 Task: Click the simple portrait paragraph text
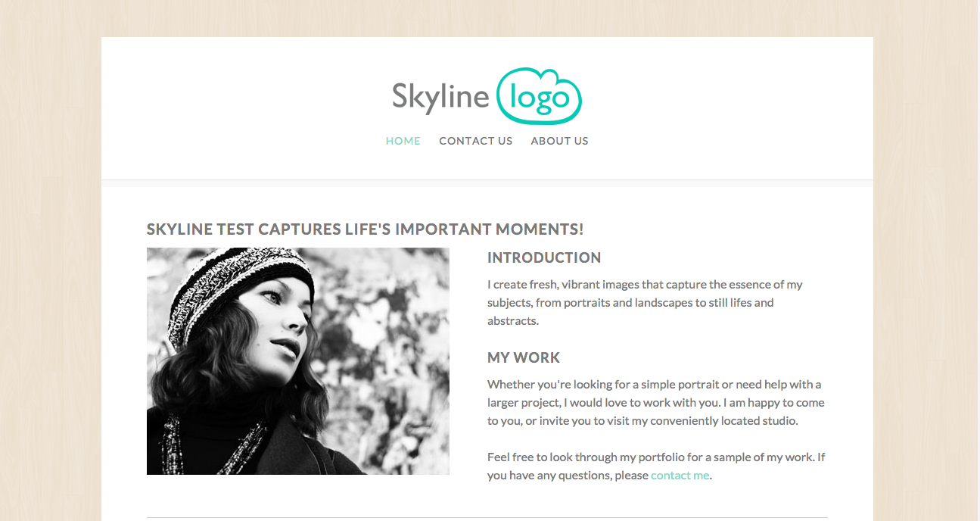656,403
